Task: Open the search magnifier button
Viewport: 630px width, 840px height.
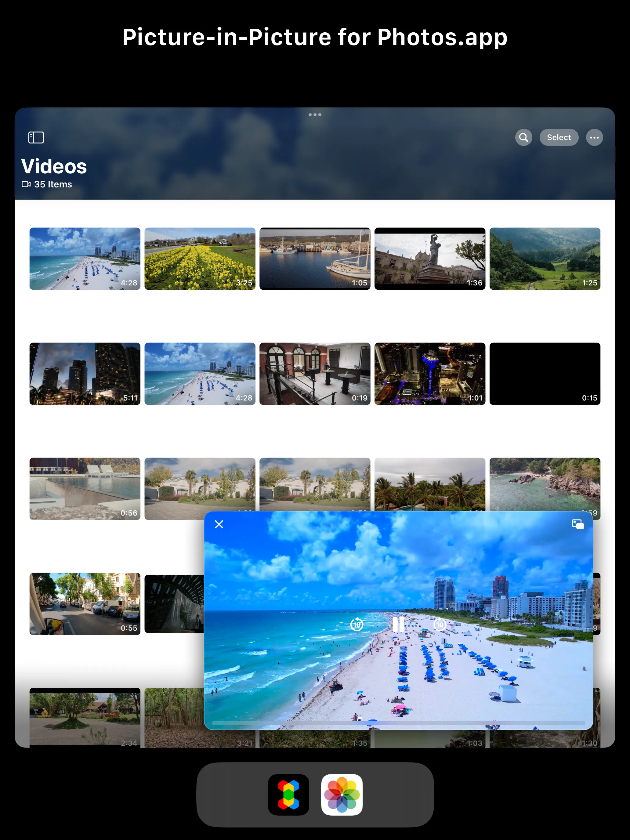Action: 523,137
